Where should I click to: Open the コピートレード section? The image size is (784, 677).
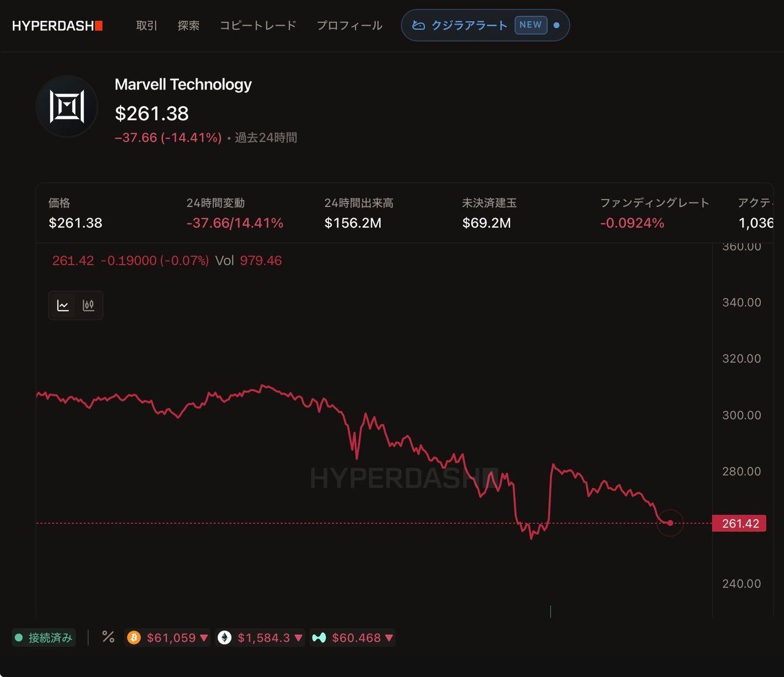point(258,26)
